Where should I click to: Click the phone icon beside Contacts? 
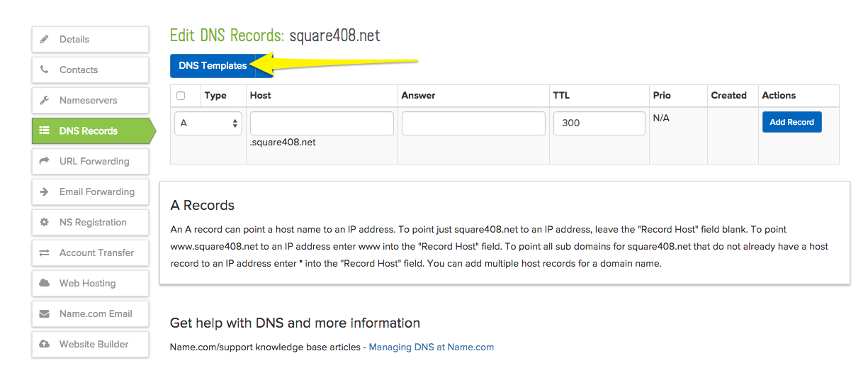[x=45, y=70]
